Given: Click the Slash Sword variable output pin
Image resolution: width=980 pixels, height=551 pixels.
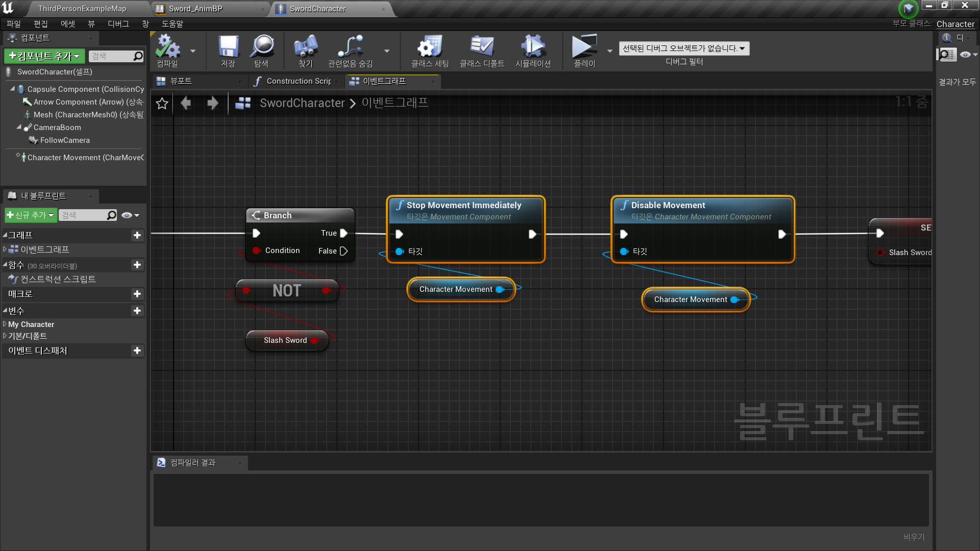Looking at the screenshot, I should pyautogui.click(x=314, y=340).
